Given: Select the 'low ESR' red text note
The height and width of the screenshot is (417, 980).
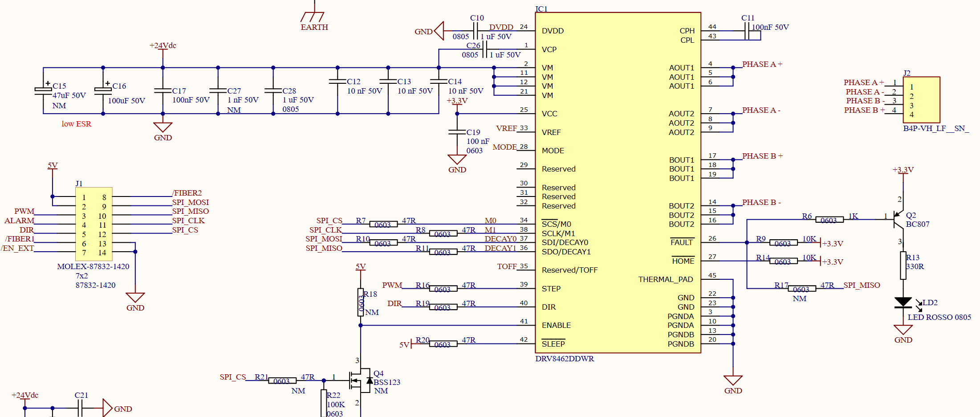Looking at the screenshot, I should point(77,124).
